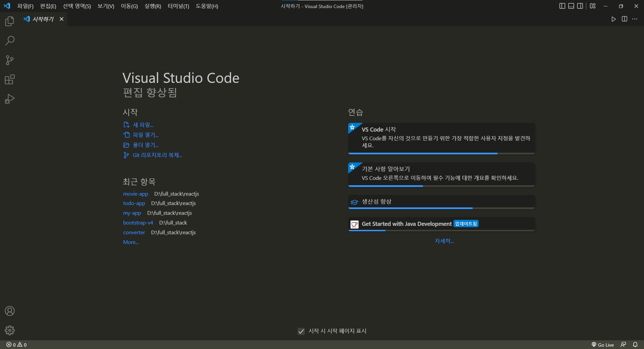Open the Run and Debug view icon
644x349 pixels.
[x=10, y=99]
